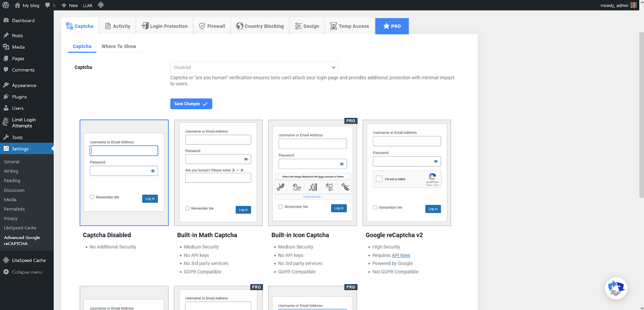Image resolution: width=644 pixels, height=310 pixels.
Task: Open the Appearance sidebar item
Action: click(x=27, y=85)
